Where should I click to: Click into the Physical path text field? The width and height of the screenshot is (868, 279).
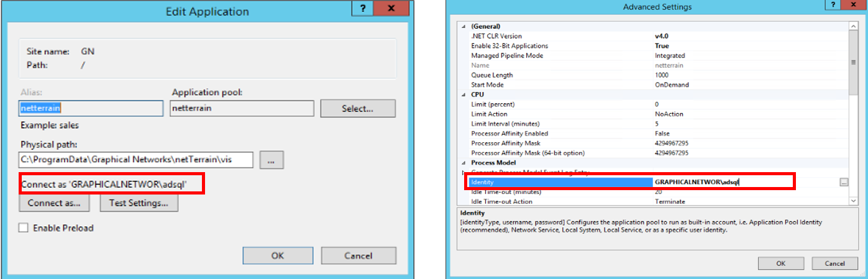click(x=135, y=160)
